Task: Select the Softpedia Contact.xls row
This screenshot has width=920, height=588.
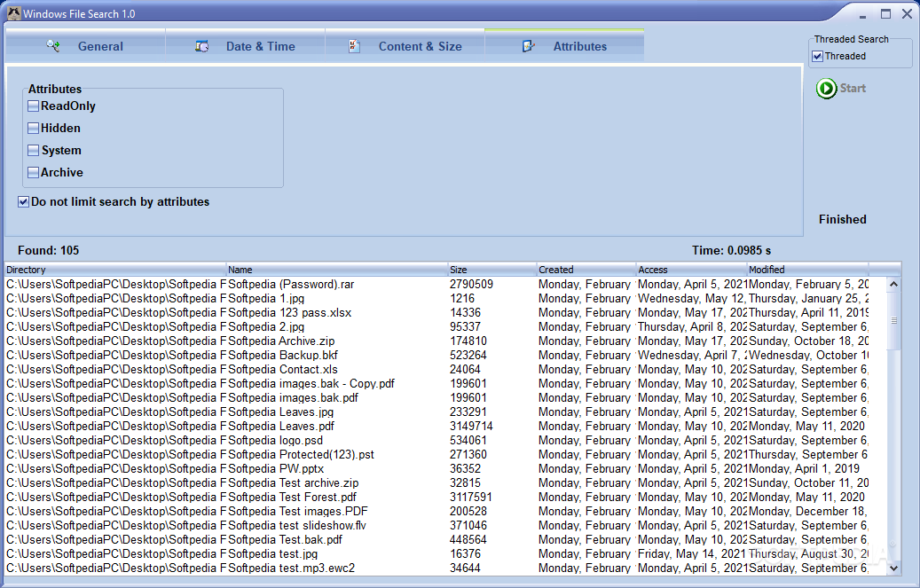Action: [x=437, y=369]
